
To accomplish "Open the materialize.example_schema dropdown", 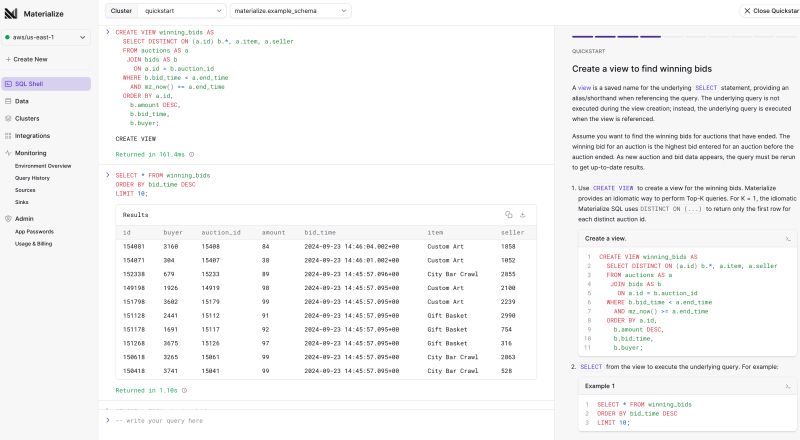I will click(290, 11).
